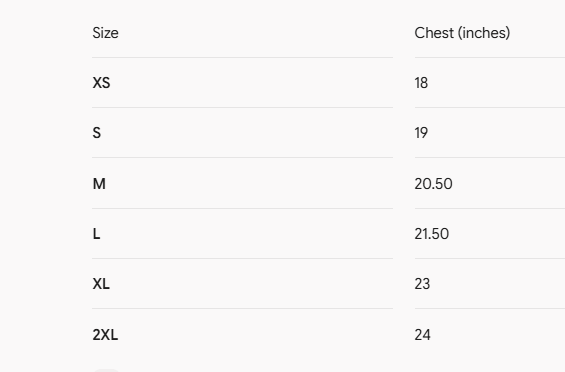Click the Size column header
Viewport: 565px width, 372px height.
[x=105, y=33]
